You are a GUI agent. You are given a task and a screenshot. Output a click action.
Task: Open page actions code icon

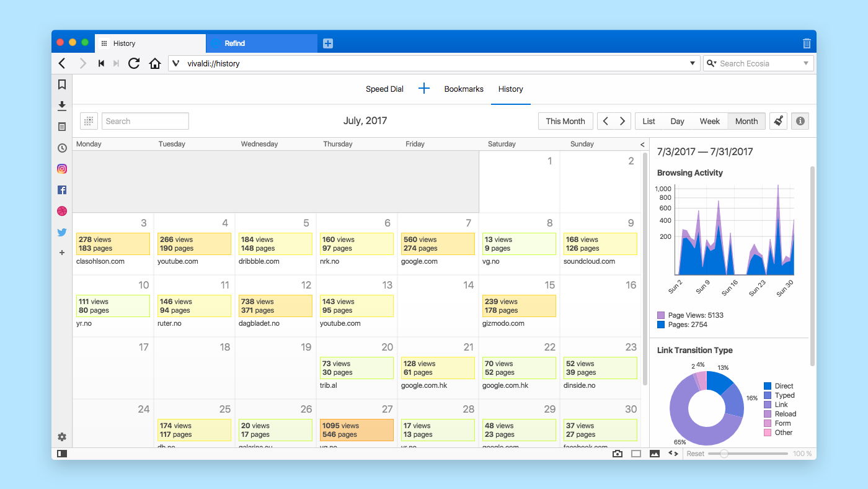tap(673, 454)
